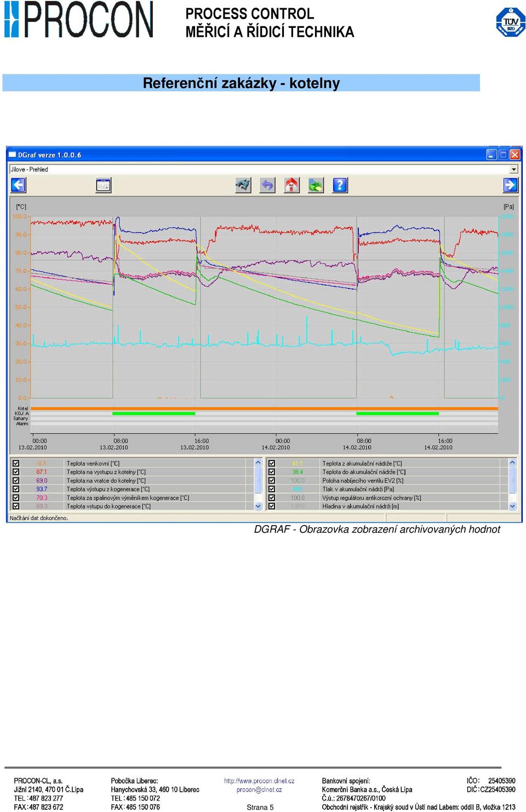Viewport: 526px width, 812px height.
Task: Click left legend list scroll up arrow
Action: [x=258, y=463]
